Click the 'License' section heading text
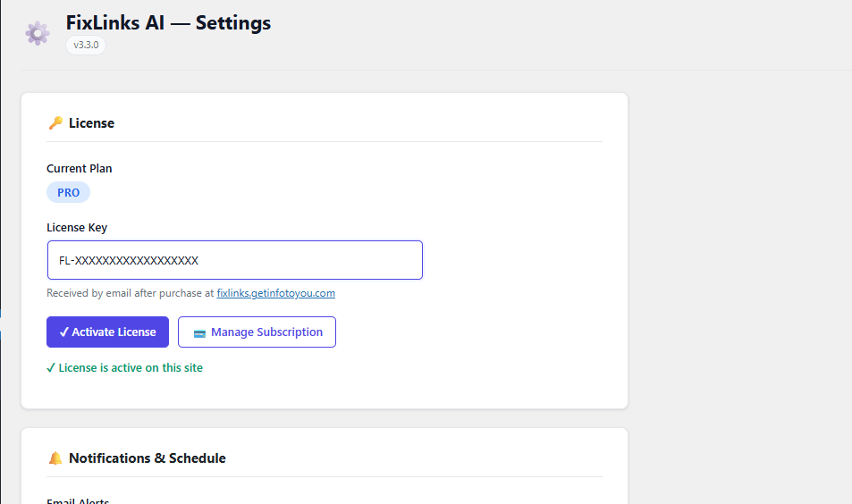Image resolution: width=852 pixels, height=504 pixels. (x=91, y=123)
